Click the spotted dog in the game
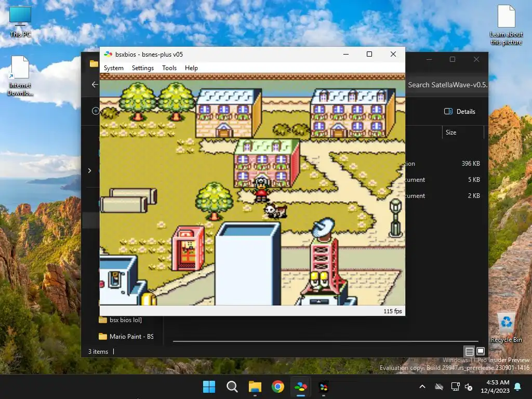 [x=275, y=211]
